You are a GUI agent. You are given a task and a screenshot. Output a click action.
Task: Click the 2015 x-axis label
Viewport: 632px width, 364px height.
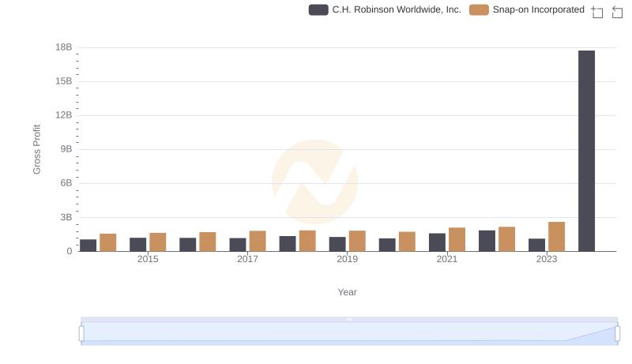[148, 259]
